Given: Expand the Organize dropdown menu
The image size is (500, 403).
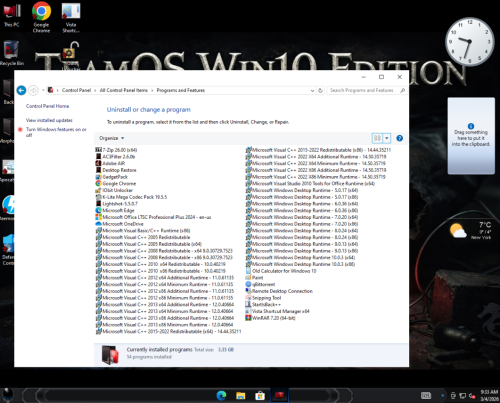Looking at the screenshot, I should coord(112,138).
